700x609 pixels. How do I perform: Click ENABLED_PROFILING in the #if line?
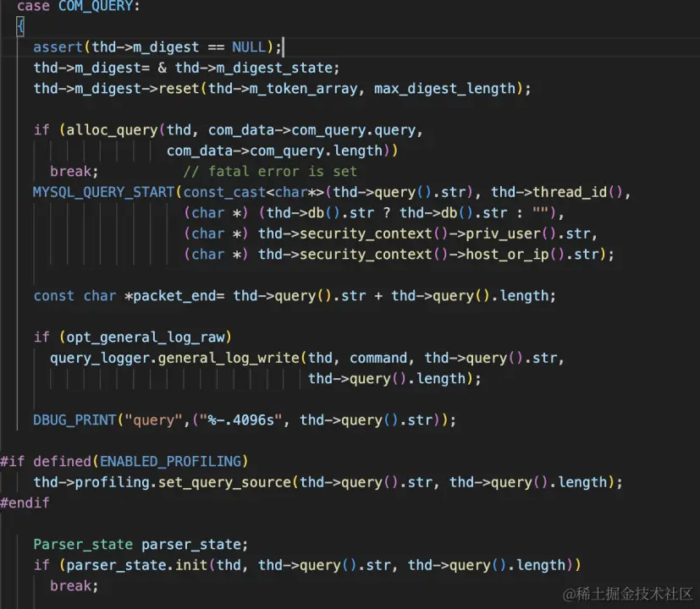[170, 461]
